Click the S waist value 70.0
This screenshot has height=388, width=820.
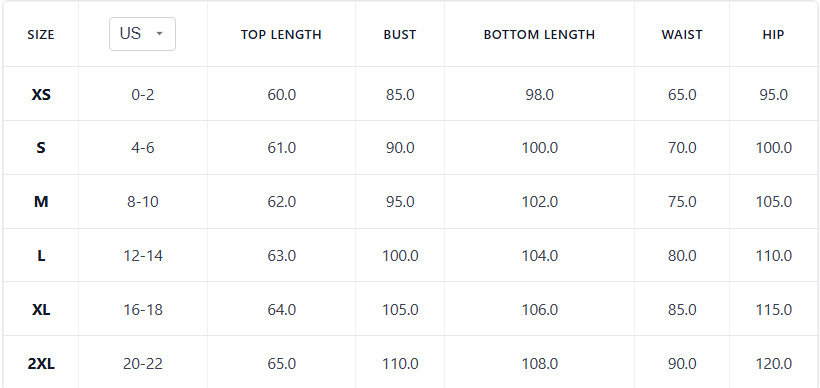pos(682,148)
